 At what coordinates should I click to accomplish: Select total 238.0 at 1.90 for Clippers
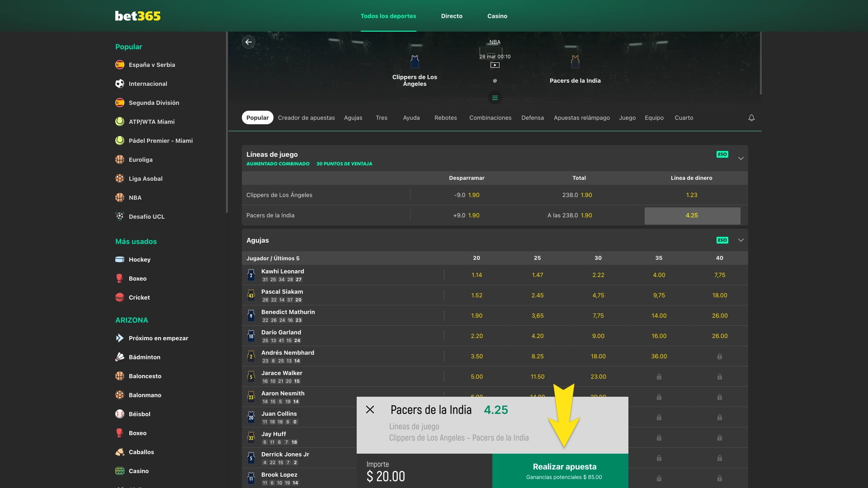coord(577,195)
